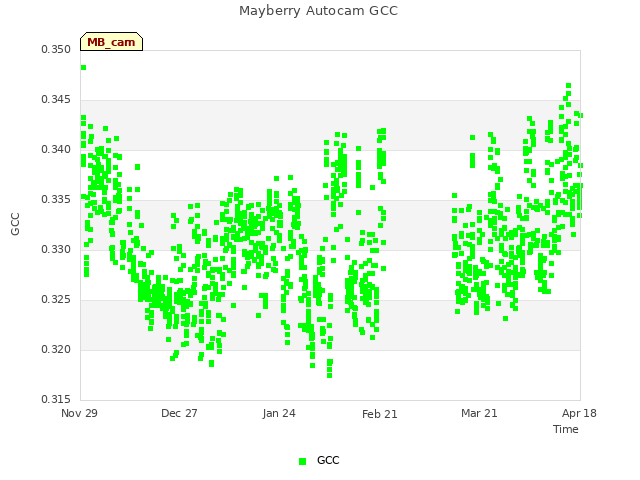640x480 pixels.
Task: Click the y-axis tick label 0.325
Action: tap(56, 300)
